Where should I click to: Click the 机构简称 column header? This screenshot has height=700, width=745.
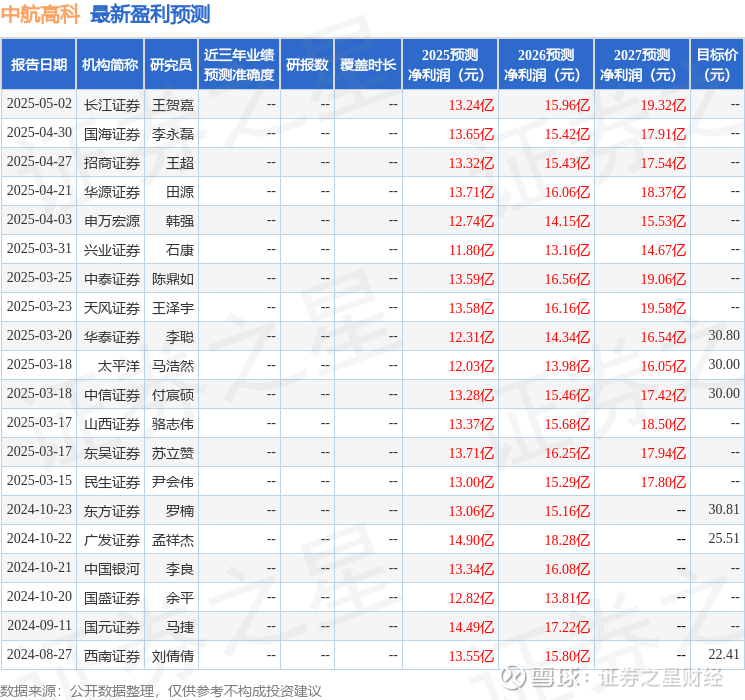click(x=110, y=65)
